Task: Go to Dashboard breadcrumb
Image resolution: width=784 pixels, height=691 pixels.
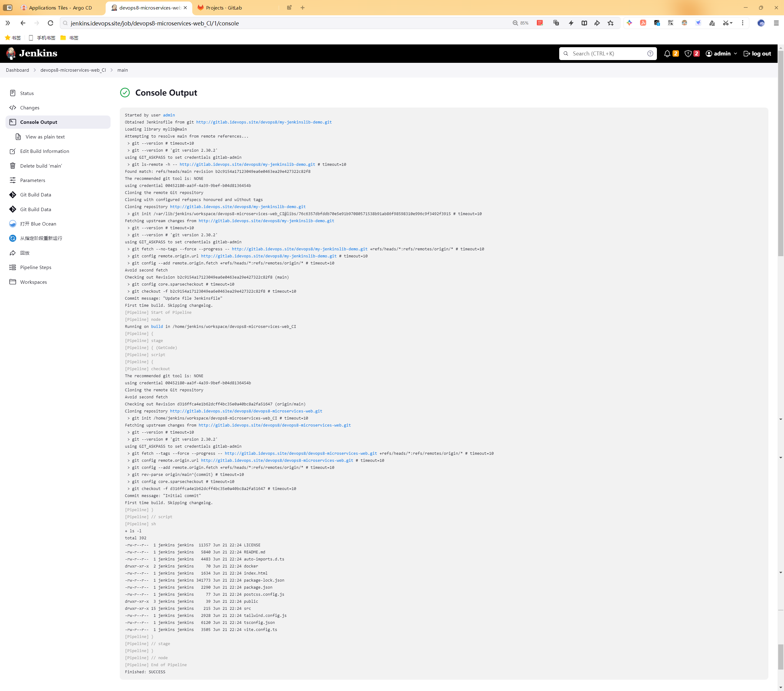Action: (x=17, y=70)
